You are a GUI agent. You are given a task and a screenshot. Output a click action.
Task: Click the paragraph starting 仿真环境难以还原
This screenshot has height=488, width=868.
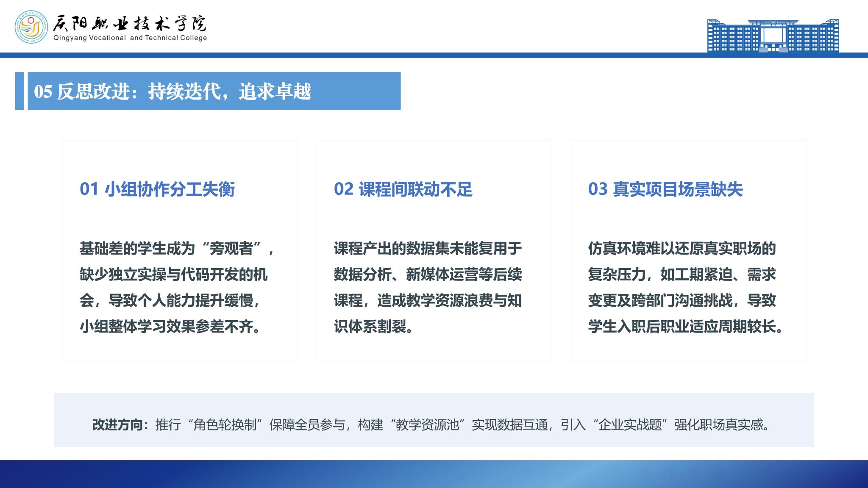(685, 287)
